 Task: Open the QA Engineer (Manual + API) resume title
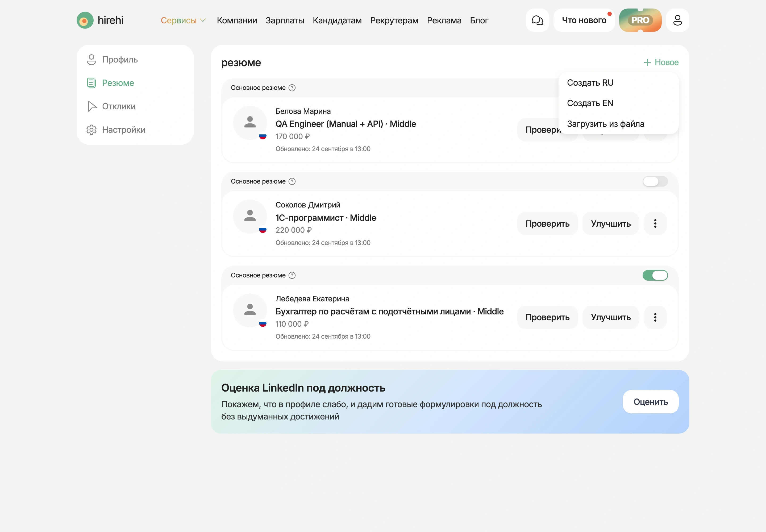[x=345, y=124]
